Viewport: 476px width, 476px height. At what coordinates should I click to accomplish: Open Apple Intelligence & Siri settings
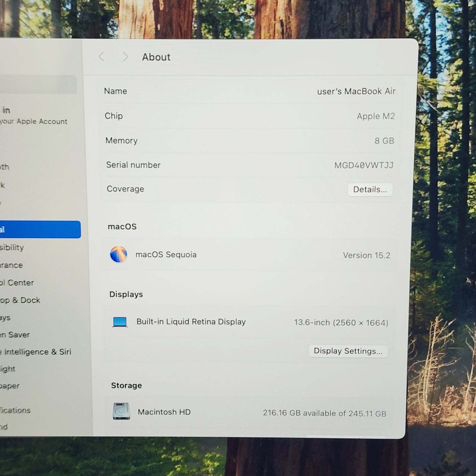36,352
